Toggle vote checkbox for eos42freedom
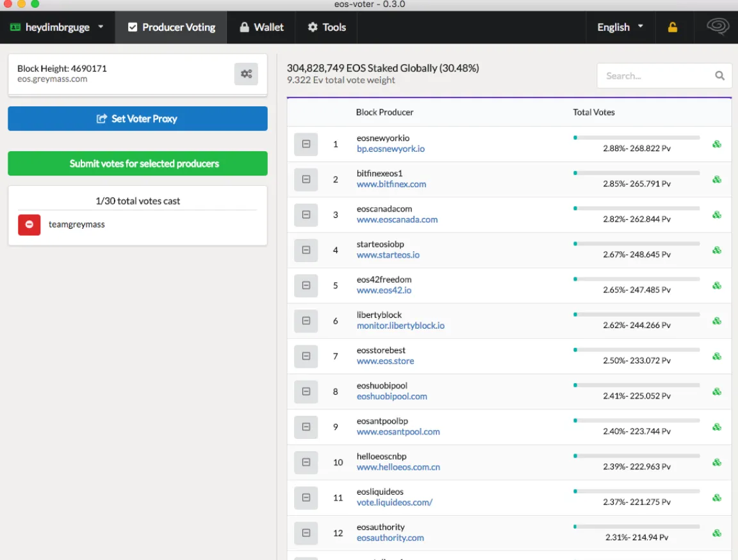Image resolution: width=738 pixels, height=560 pixels. point(306,285)
